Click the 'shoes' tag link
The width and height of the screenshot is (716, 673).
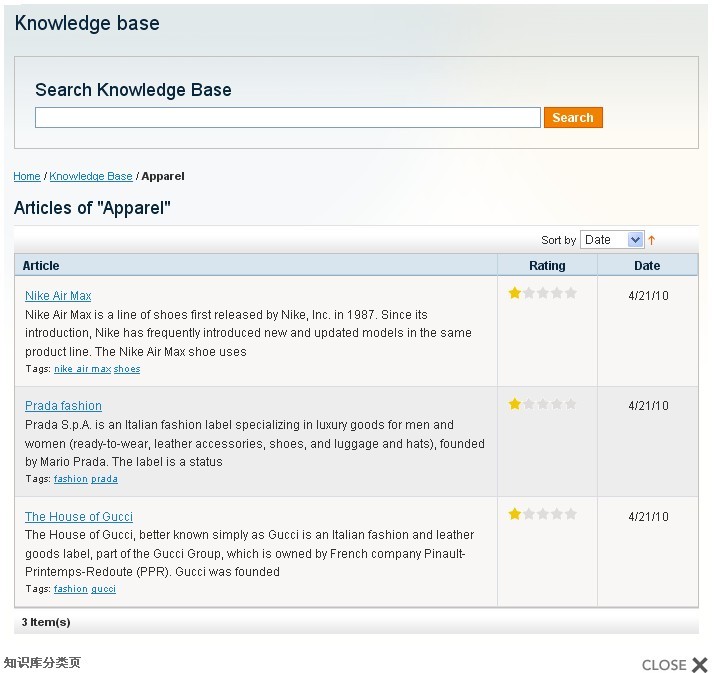tap(127, 369)
